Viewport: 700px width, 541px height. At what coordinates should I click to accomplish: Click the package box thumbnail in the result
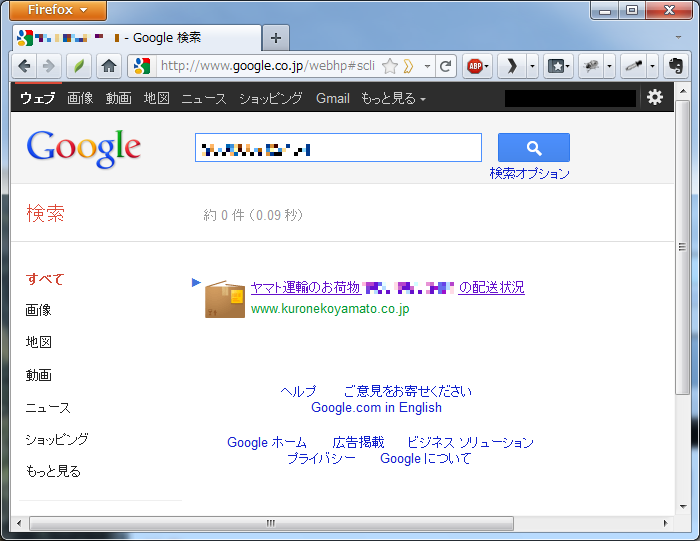click(225, 299)
